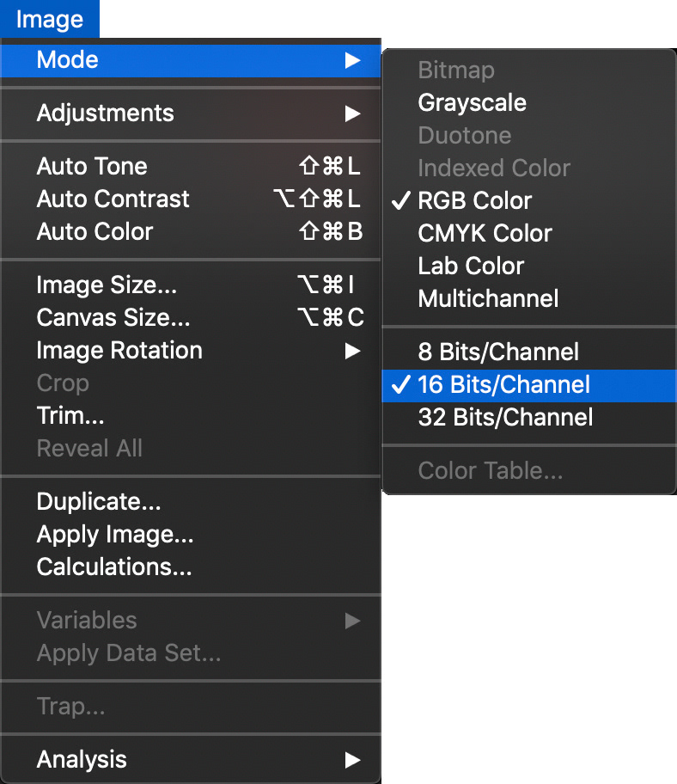Expand the Mode submenu arrow
This screenshot has width=677, height=784.
(x=352, y=60)
